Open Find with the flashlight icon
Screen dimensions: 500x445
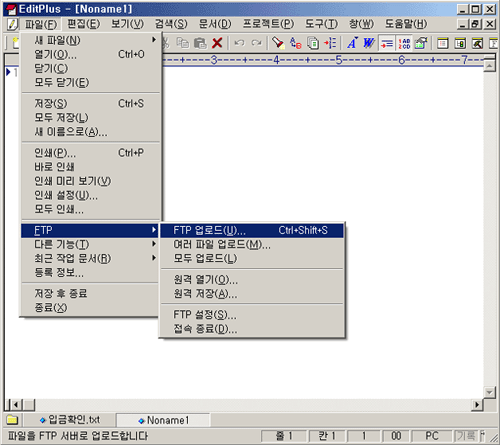pyautogui.click(x=278, y=43)
